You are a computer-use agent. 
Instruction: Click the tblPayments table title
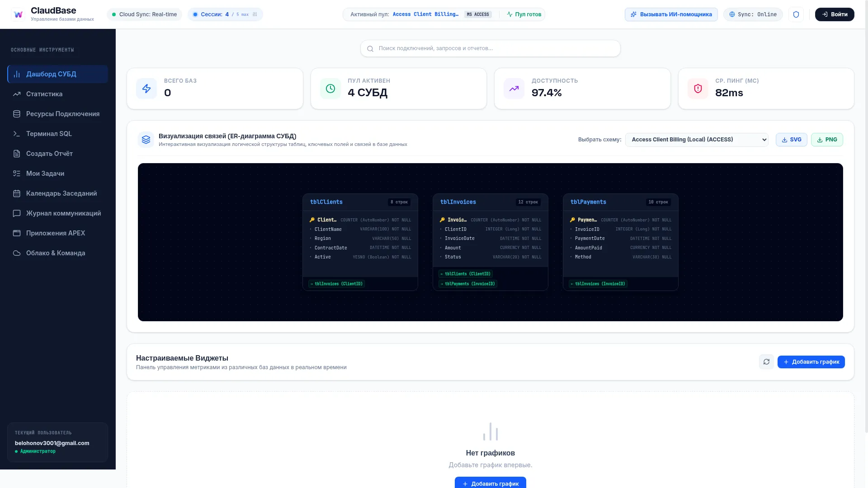click(588, 202)
